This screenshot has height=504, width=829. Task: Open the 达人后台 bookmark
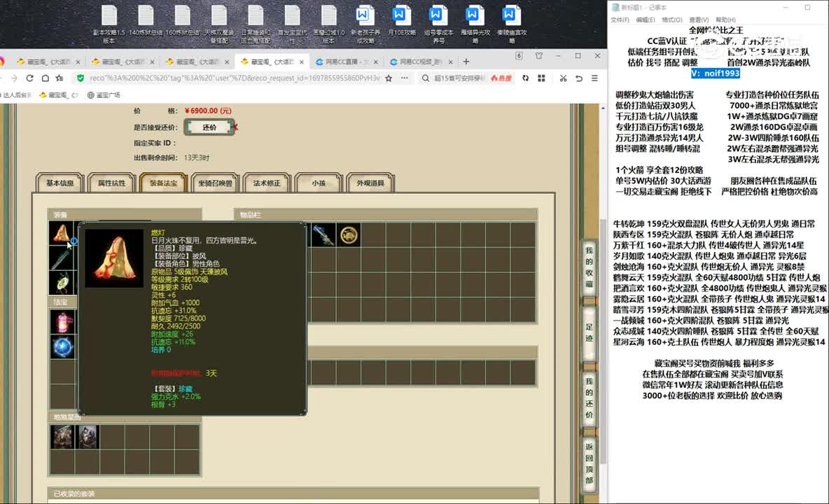click(x=15, y=95)
